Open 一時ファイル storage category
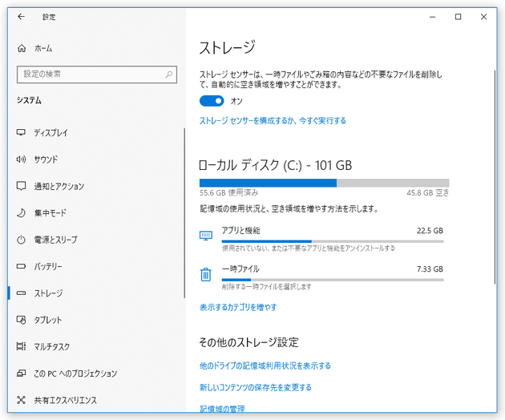This screenshot has height=420, width=505. click(x=321, y=277)
